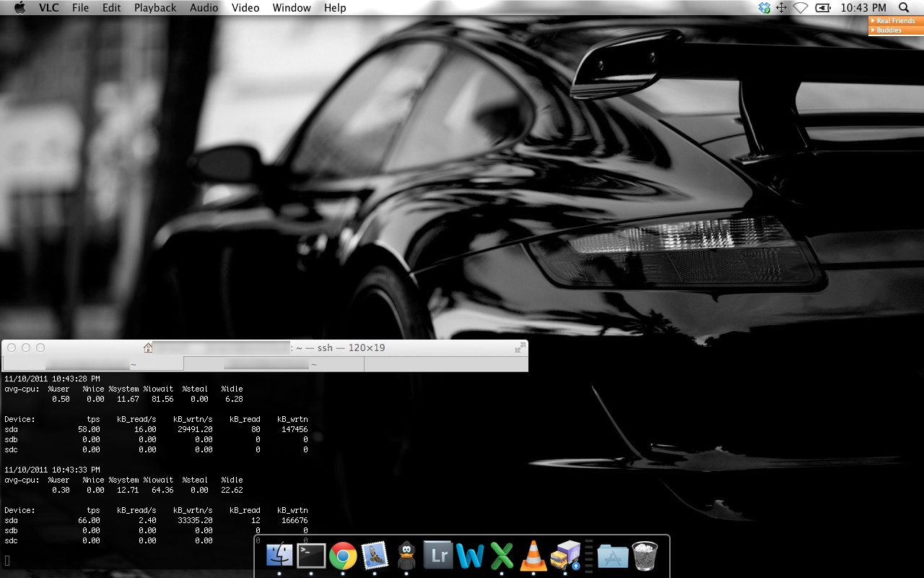The height and width of the screenshot is (578, 924).
Task: Click the VLC cone in the Dock
Action: 533,556
